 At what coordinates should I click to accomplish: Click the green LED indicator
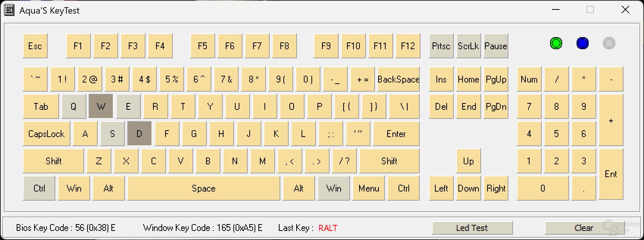click(x=556, y=43)
